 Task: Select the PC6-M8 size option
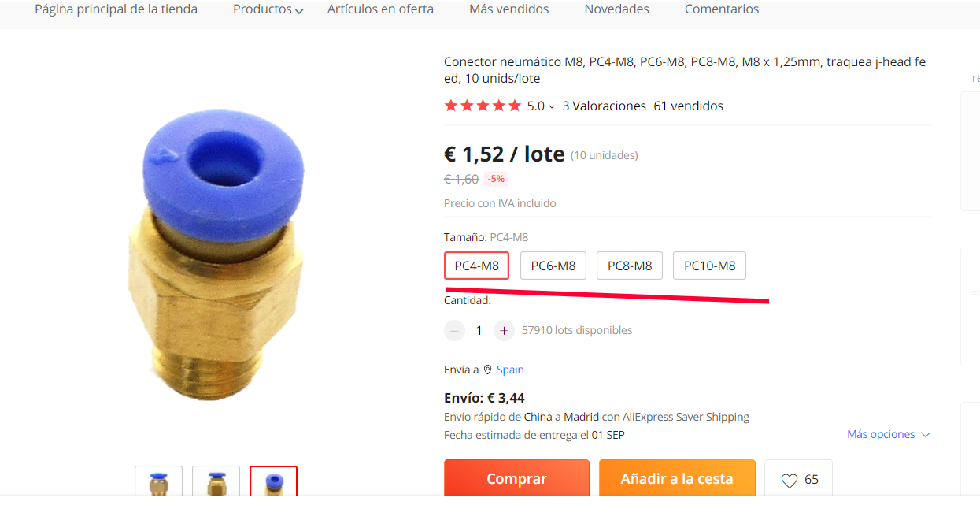click(x=553, y=266)
